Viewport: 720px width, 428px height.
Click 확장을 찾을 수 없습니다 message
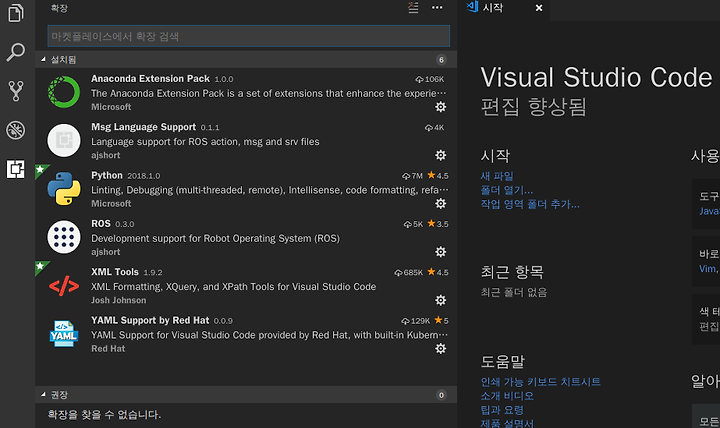pos(105,415)
